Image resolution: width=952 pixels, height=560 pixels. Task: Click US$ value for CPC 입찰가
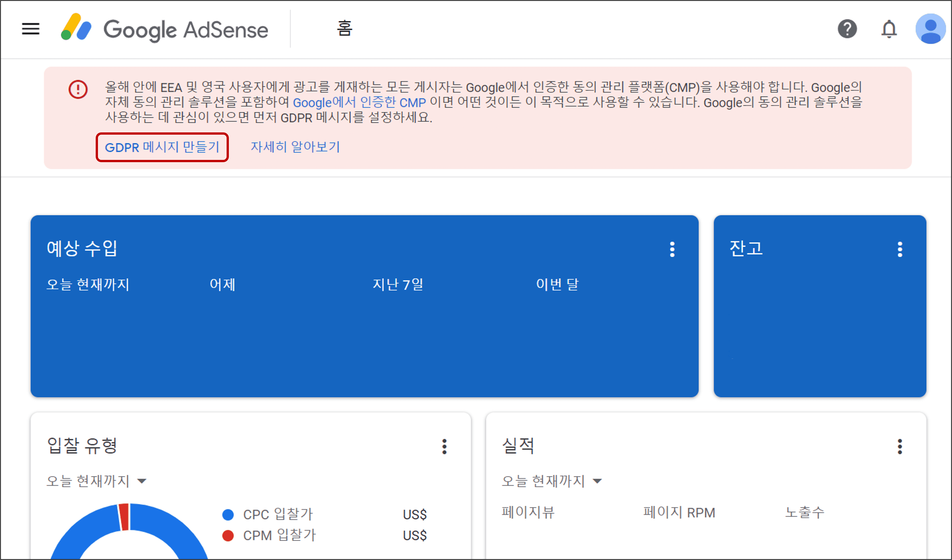click(415, 514)
